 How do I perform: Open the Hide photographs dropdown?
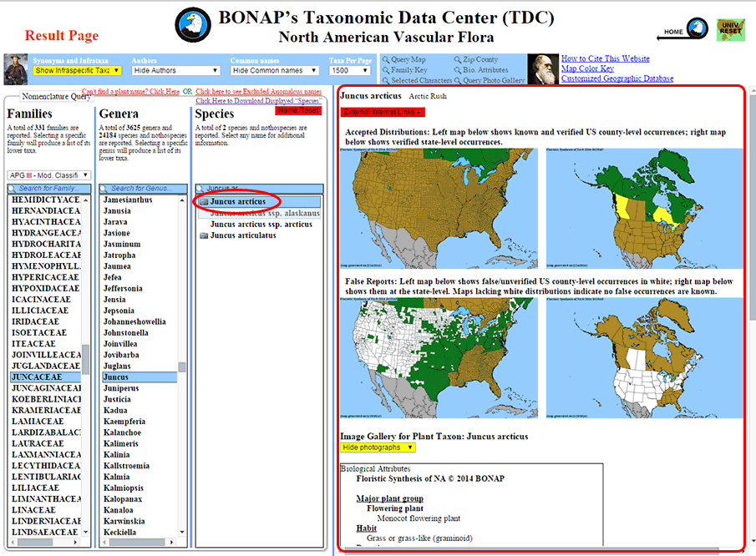click(378, 447)
